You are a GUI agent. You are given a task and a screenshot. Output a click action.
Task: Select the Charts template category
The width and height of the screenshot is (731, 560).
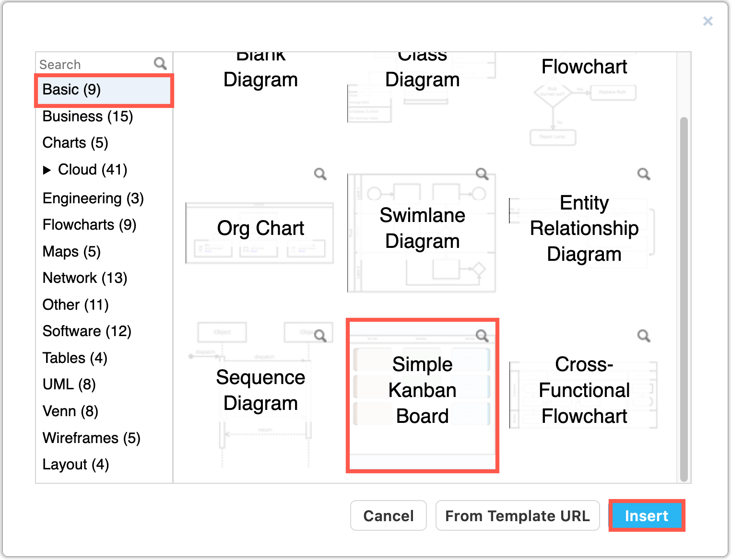click(x=75, y=142)
